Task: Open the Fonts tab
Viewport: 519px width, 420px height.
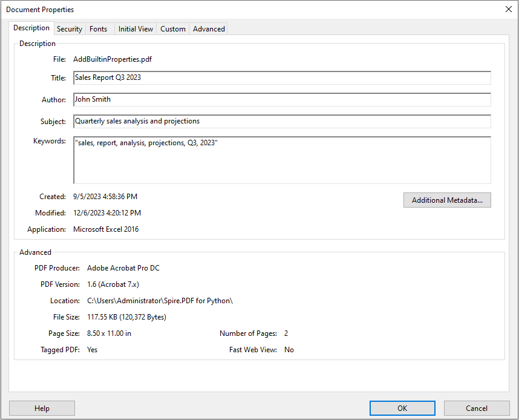Action: [x=98, y=28]
